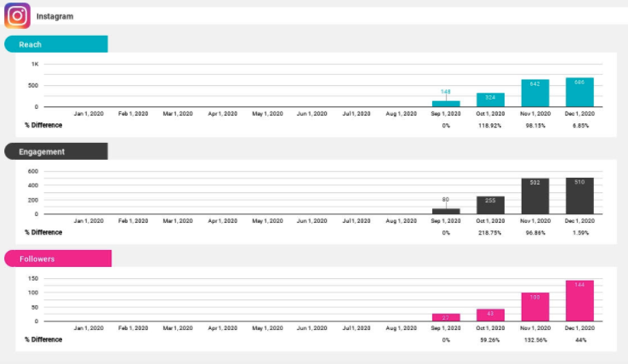Click the 118.92% Reach difference value
This screenshot has width=628, height=364.
pos(490,125)
